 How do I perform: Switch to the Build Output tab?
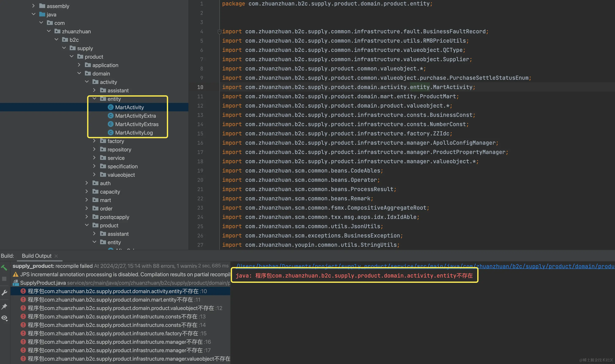pyautogui.click(x=37, y=256)
